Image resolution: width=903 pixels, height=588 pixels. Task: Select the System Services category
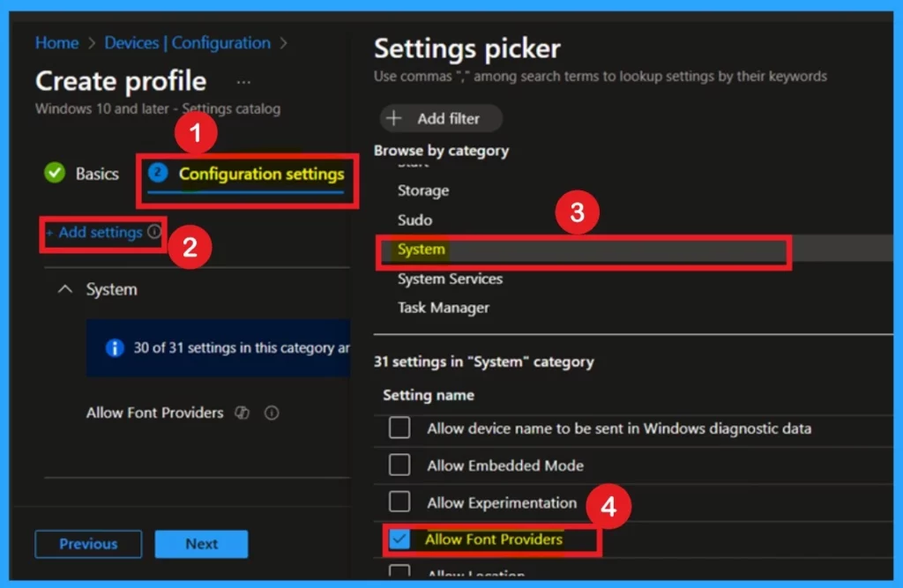pyautogui.click(x=450, y=279)
